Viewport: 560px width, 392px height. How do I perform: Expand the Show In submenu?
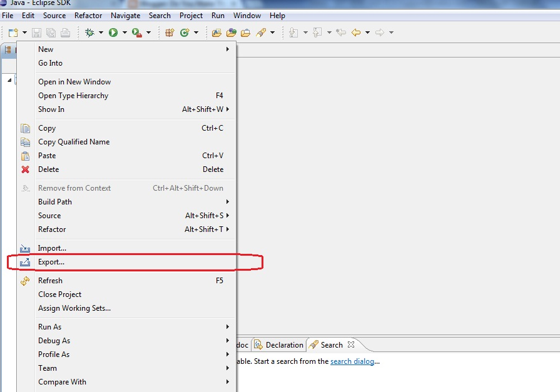click(x=126, y=109)
